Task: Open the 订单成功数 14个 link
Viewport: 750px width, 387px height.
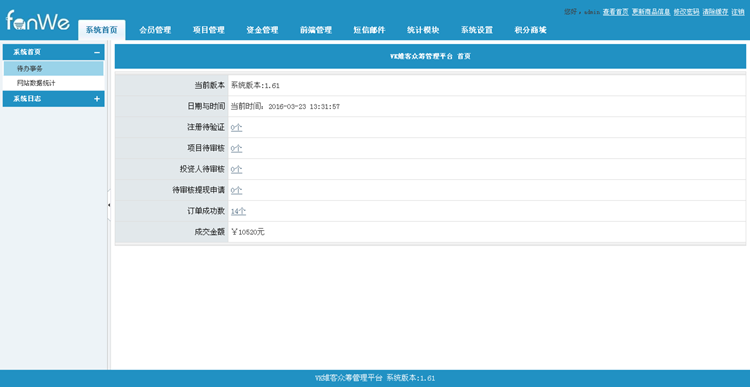Action: tap(238, 211)
